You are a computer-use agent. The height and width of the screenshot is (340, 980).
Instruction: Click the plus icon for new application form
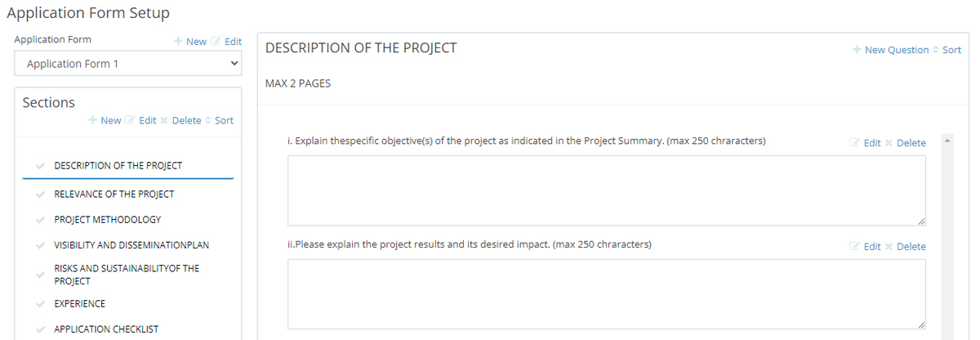pyautogui.click(x=178, y=42)
